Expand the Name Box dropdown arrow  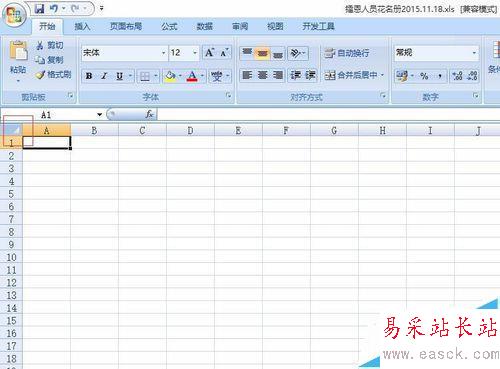tap(99, 115)
